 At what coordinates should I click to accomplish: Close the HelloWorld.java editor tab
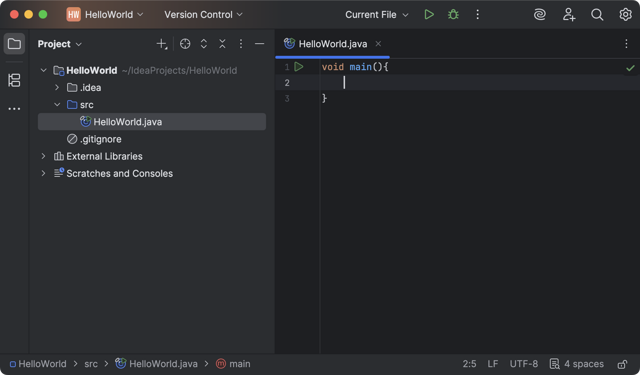tap(378, 43)
